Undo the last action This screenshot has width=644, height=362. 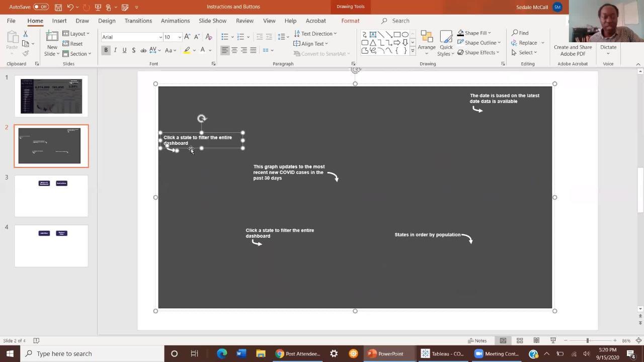point(70,7)
